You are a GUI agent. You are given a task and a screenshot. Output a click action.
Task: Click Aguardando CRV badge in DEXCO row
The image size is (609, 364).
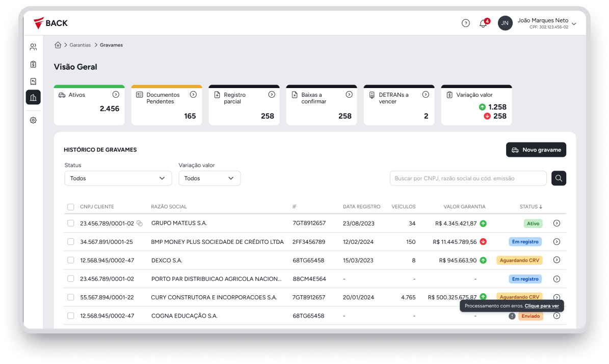pos(519,260)
